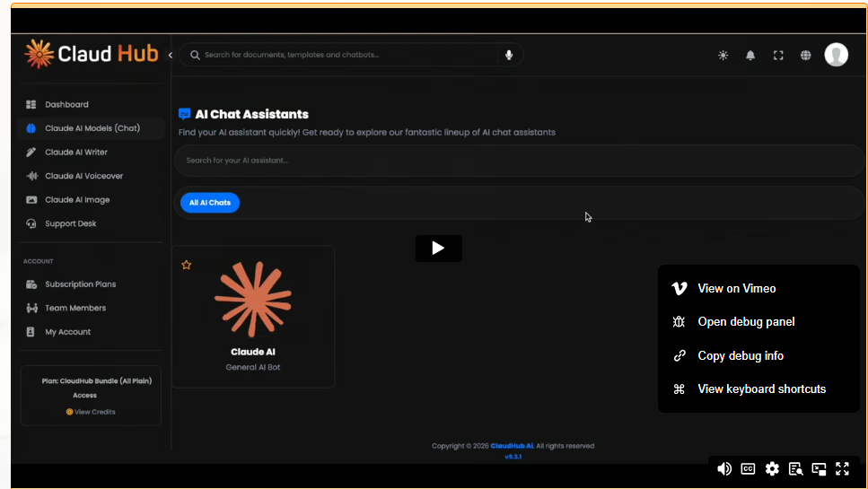Play the video with the center play button
The height and width of the screenshot is (489, 868).
point(438,249)
